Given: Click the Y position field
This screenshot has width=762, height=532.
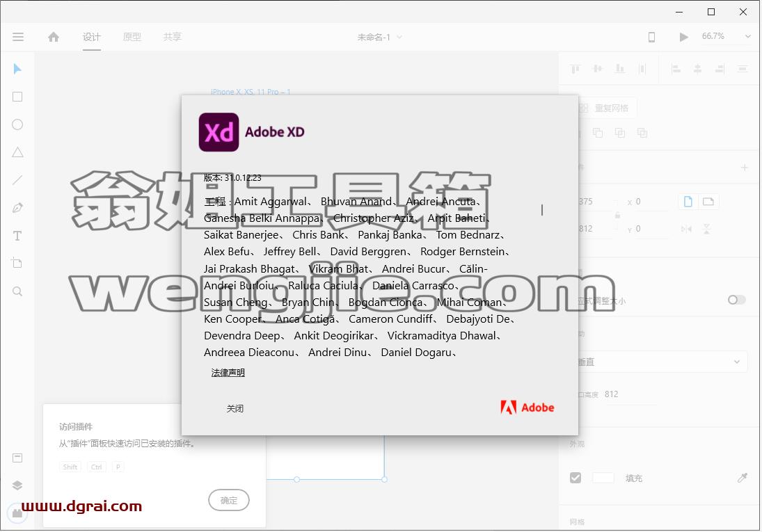Looking at the screenshot, I should click(651, 228).
